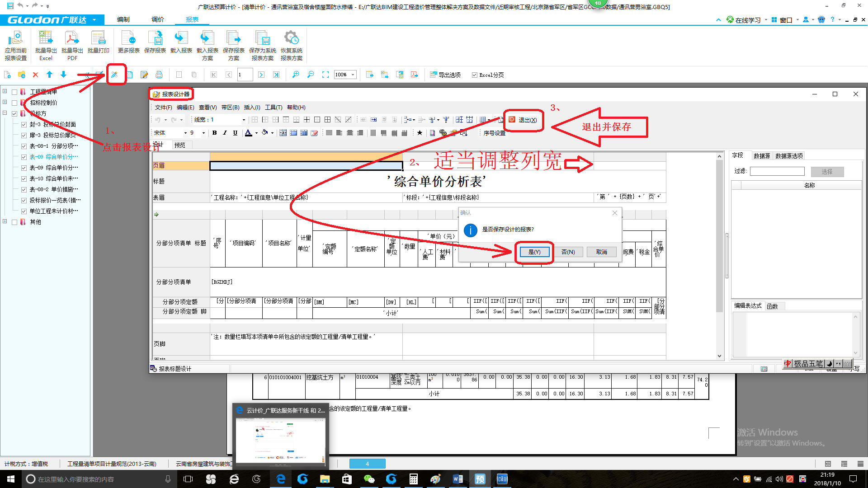Toggle checkbox for 封-3 投标总价封面
This screenshot has width=868, height=488.
pos(24,124)
